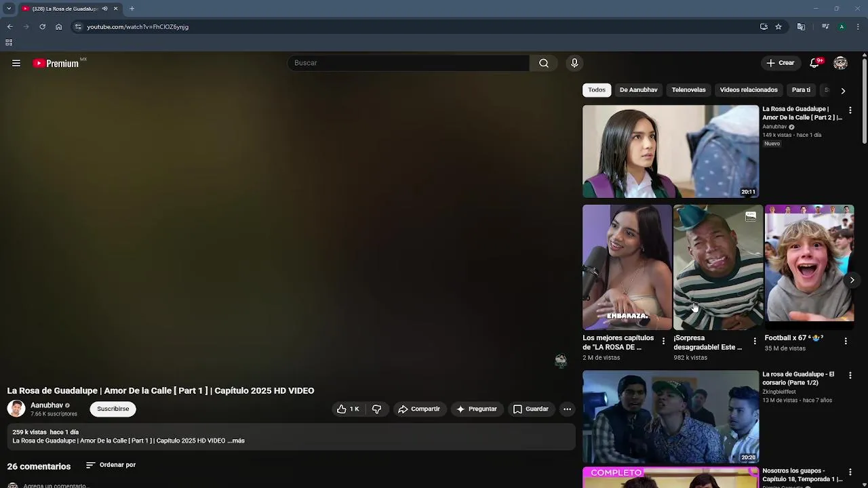Open options for Nosotros los guapos video
This screenshot has height=488, width=868.
pos(850,472)
